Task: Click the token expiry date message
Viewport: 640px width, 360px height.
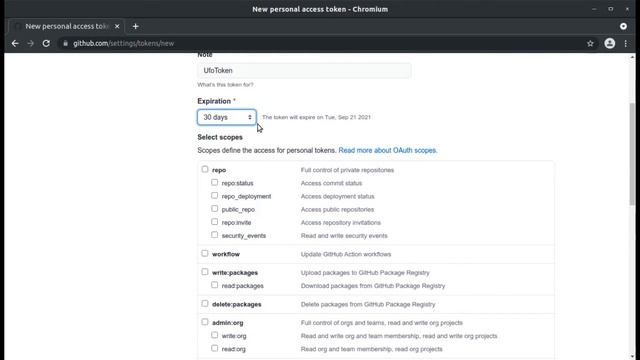Action: coord(316,117)
